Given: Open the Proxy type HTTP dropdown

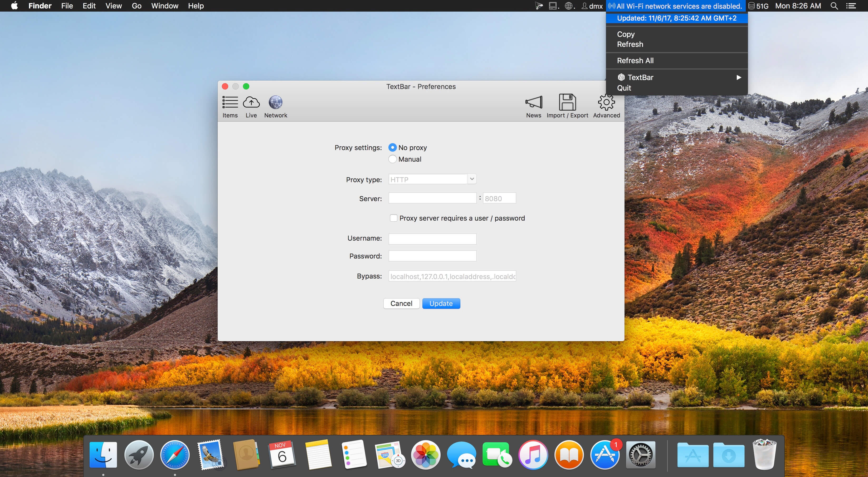Looking at the screenshot, I should 432,179.
